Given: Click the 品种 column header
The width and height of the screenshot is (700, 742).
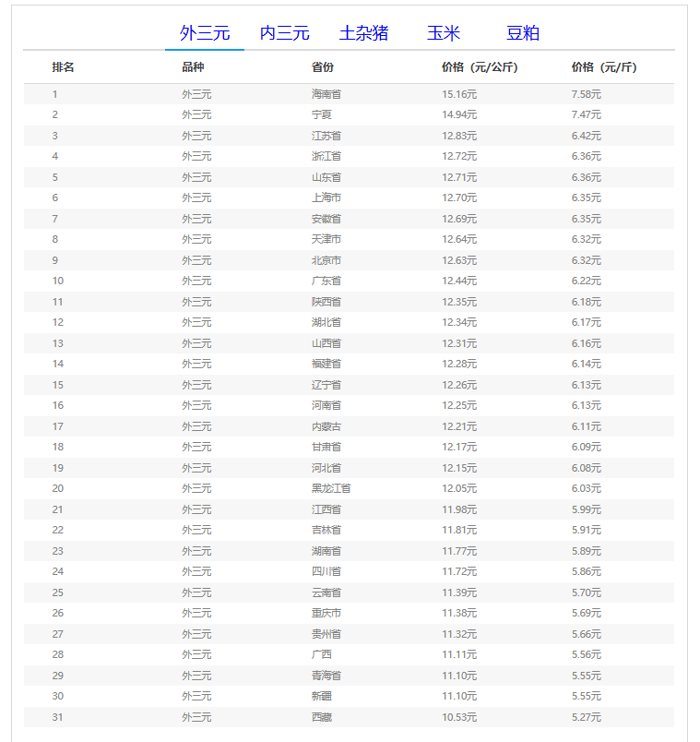Looking at the screenshot, I should pos(193,67).
